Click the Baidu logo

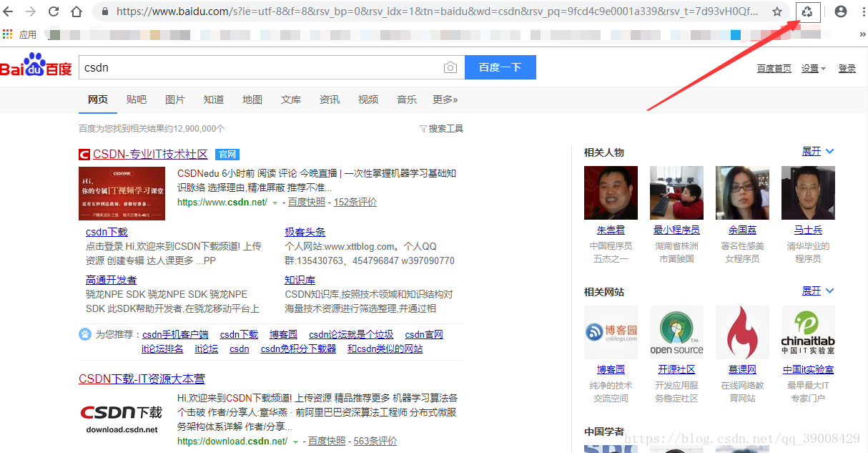pyautogui.click(x=36, y=67)
